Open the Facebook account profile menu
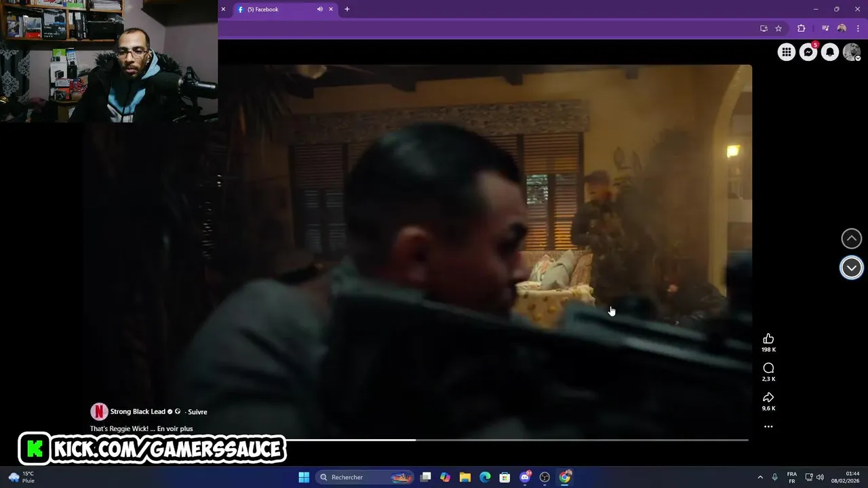 (852, 52)
